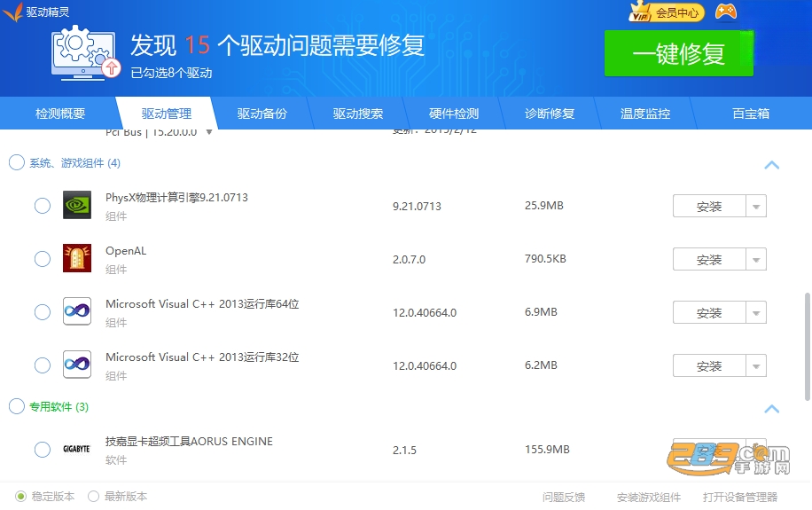The height and width of the screenshot is (510, 812).
Task: Check Visual C++ 2013运行库64位 checkbox
Action: click(x=43, y=312)
